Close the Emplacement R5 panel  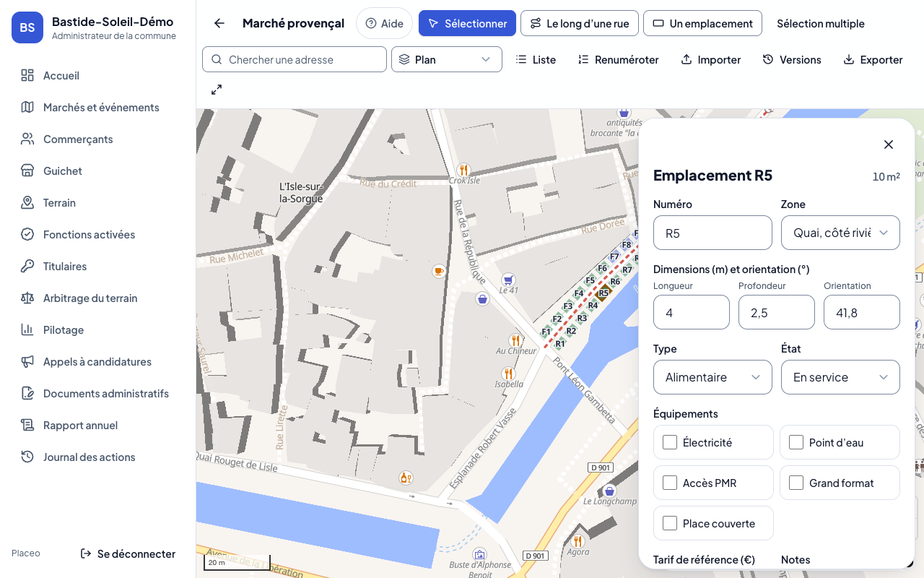[889, 144]
